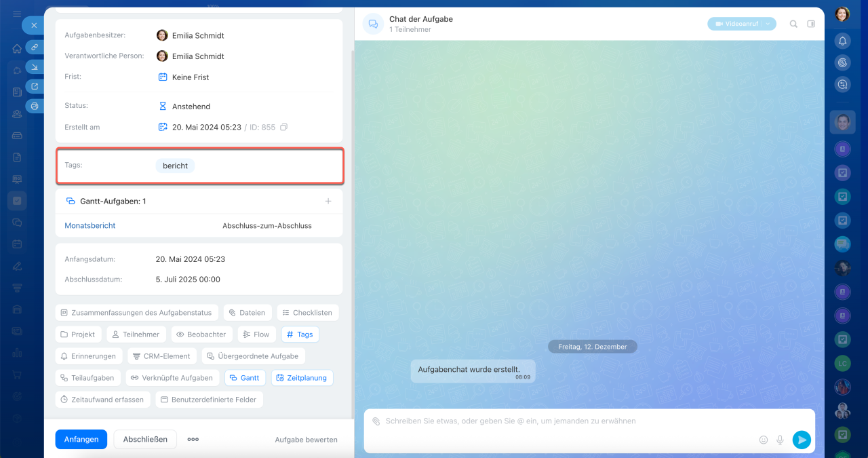Add a Gantt task with plus icon
868x458 pixels.
[328, 202]
